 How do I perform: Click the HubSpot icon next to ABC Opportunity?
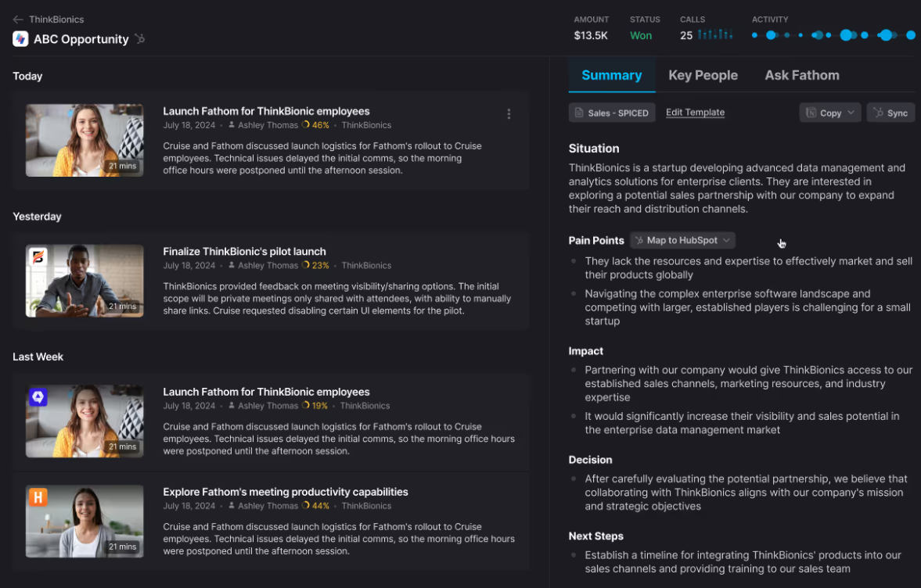pyautogui.click(x=140, y=39)
